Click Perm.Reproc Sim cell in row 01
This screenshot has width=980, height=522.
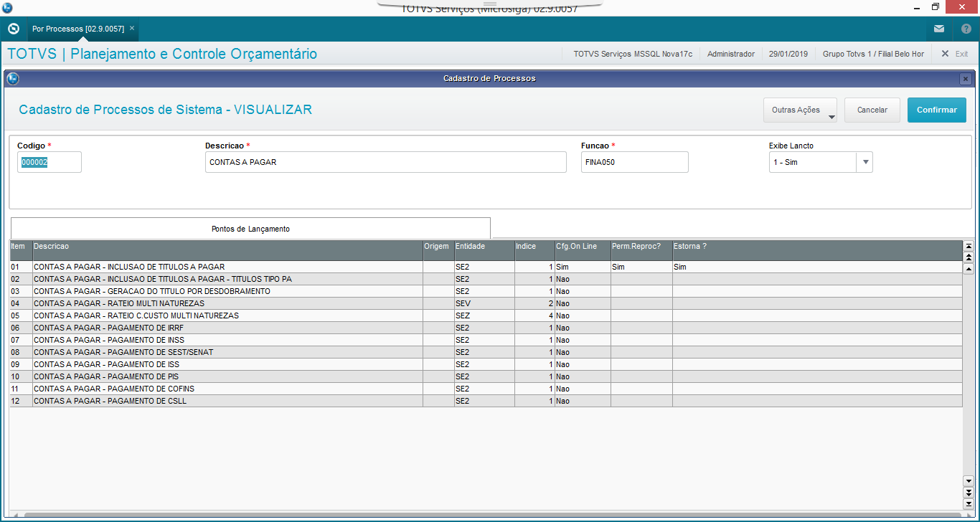pos(641,267)
